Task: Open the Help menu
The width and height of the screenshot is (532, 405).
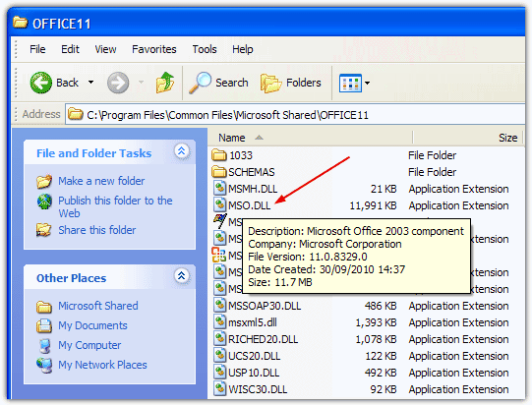Action: tap(242, 49)
